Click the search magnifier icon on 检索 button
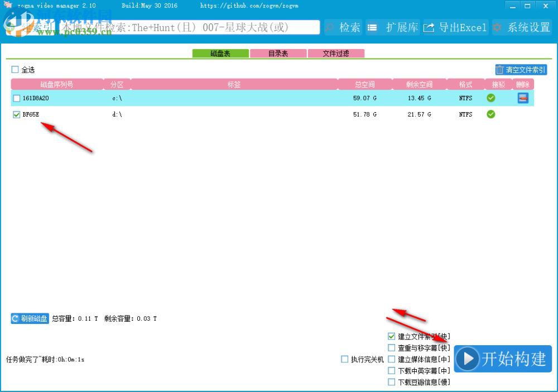The width and height of the screenshot is (558, 392). point(329,27)
